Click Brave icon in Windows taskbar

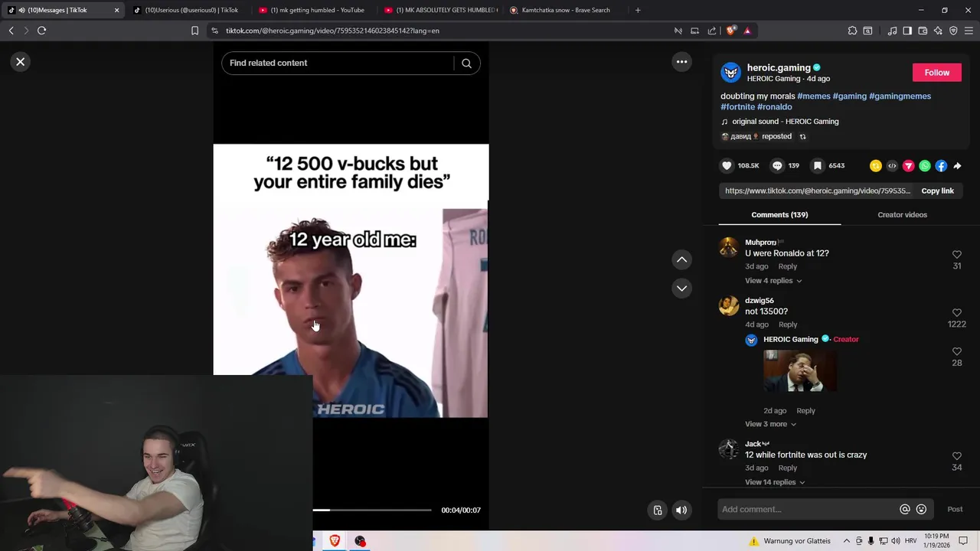(x=335, y=541)
